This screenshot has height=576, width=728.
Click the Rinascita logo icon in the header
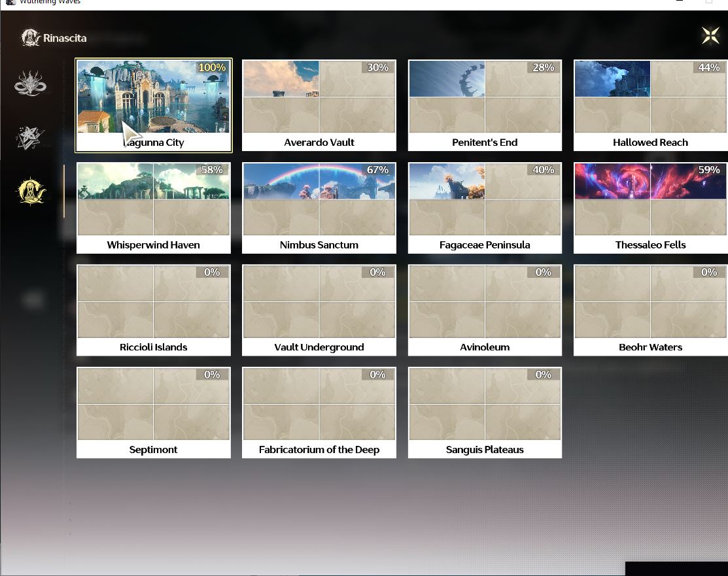(31, 38)
